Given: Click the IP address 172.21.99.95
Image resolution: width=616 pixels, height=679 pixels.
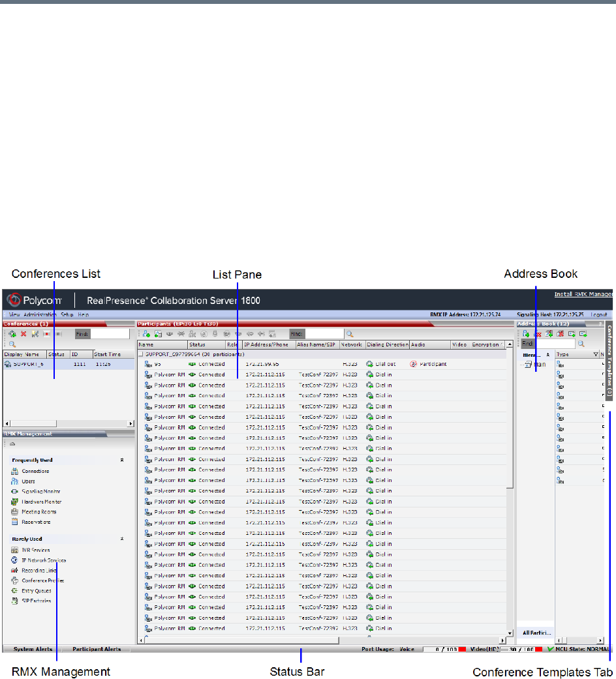Looking at the screenshot, I should pyautogui.click(x=262, y=364).
